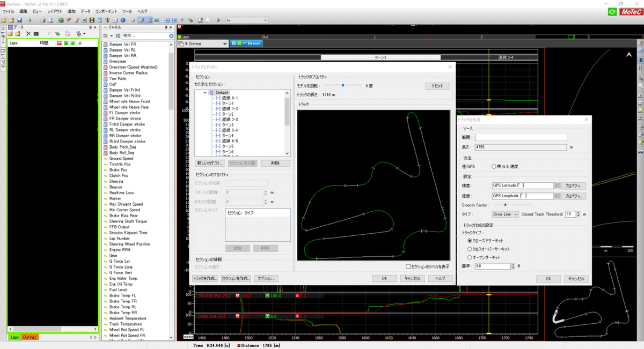
Task: Click the Save icon in main toolbar
Action: (x=19, y=20)
